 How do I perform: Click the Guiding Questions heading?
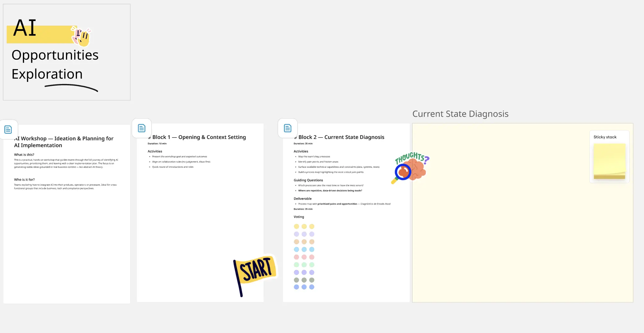(x=308, y=180)
